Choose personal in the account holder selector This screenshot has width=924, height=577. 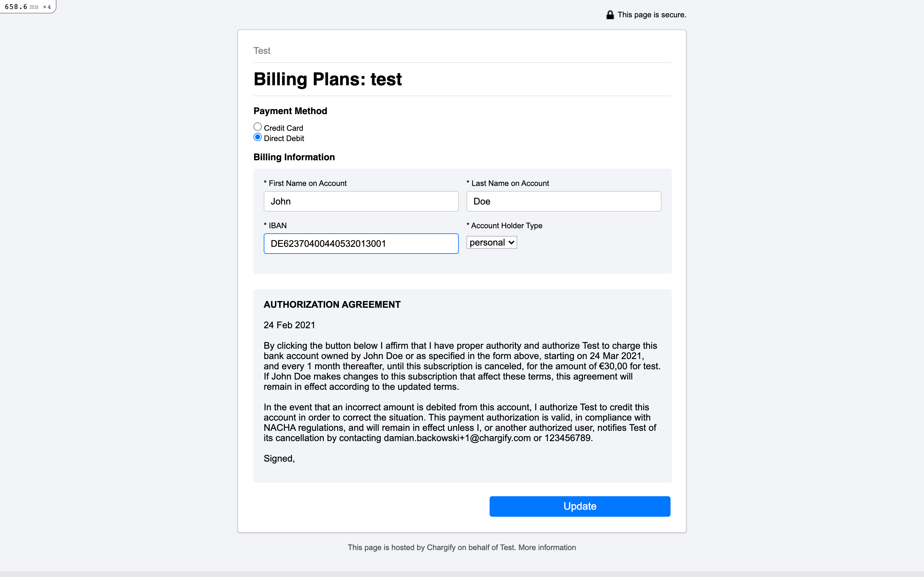[x=492, y=242]
